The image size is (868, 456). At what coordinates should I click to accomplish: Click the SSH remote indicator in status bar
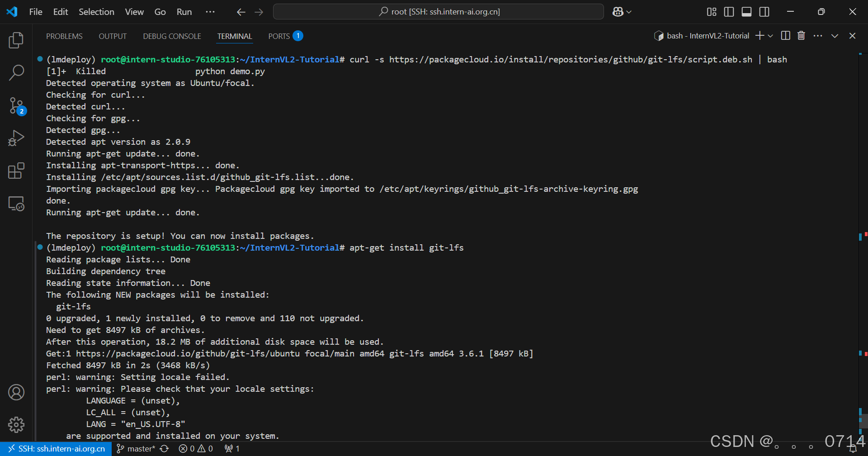[x=56, y=449]
